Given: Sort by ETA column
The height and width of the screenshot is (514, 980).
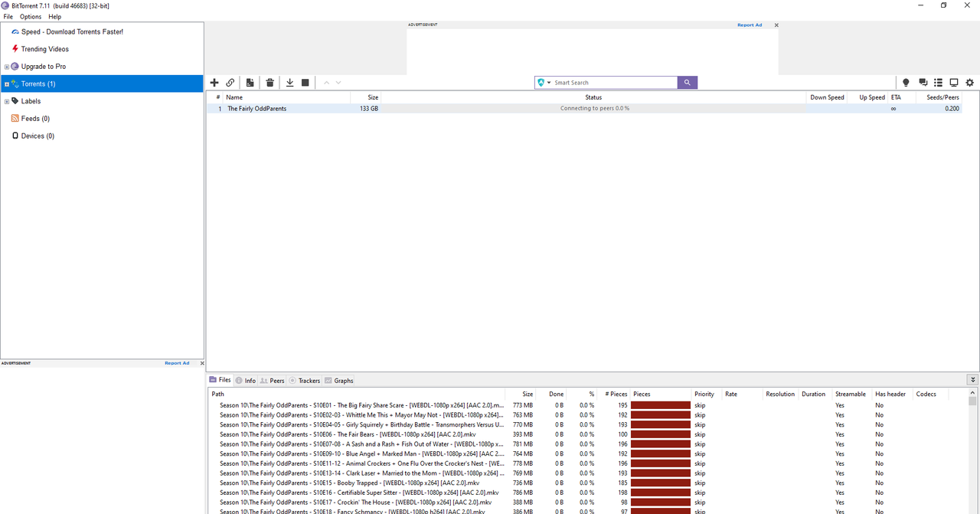Looking at the screenshot, I should point(896,97).
